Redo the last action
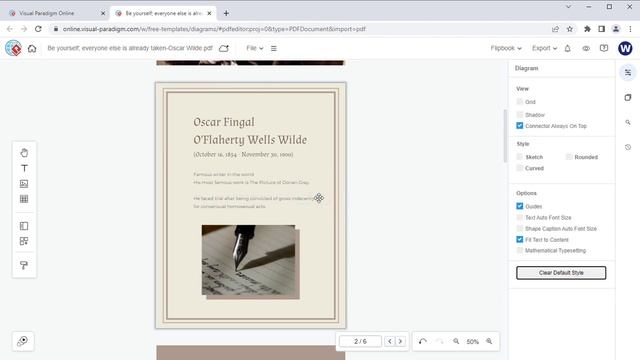Viewport: 640px width, 360px height. (x=440, y=341)
